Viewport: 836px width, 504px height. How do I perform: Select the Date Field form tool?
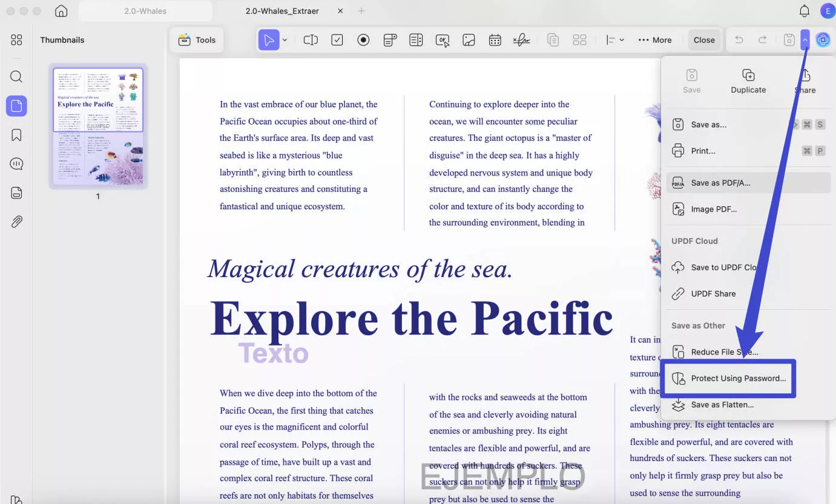[495, 40]
